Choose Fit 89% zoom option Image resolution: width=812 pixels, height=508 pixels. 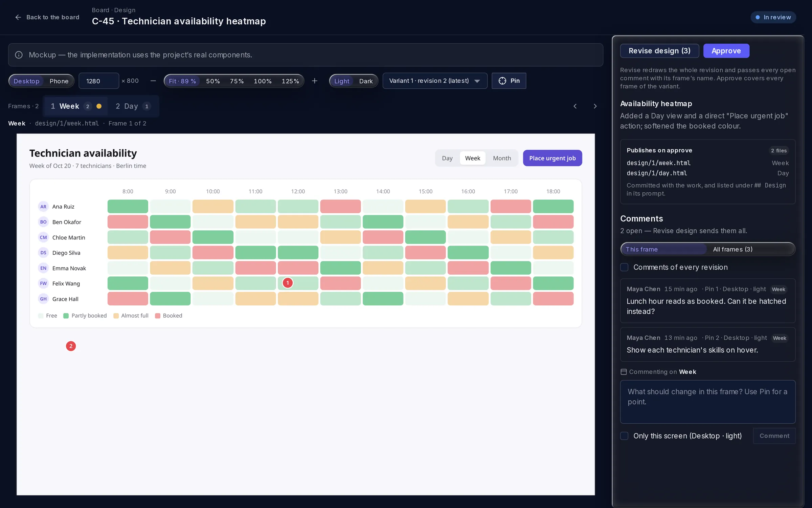pyautogui.click(x=182, y=81)
